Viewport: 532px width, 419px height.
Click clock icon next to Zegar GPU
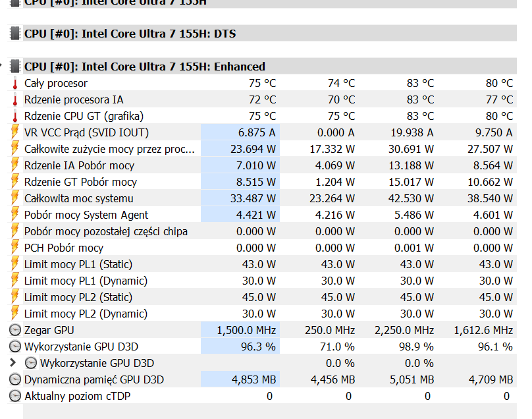[14, 330]
